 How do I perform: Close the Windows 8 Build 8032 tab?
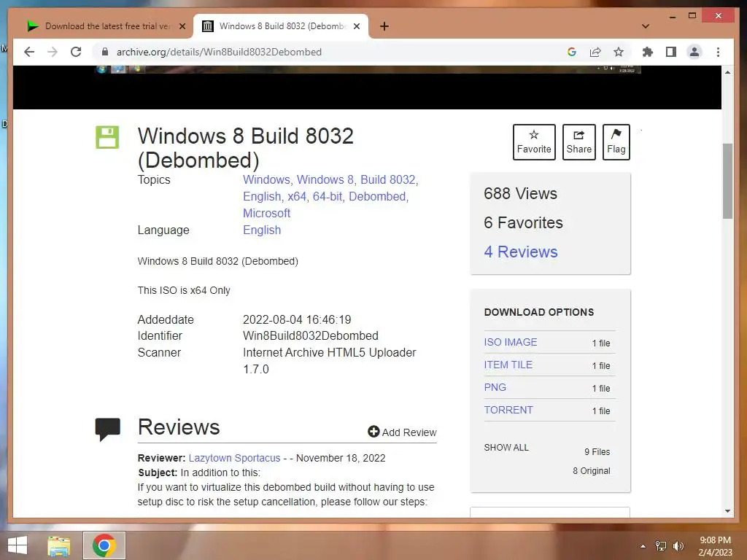tap(356, 26)
